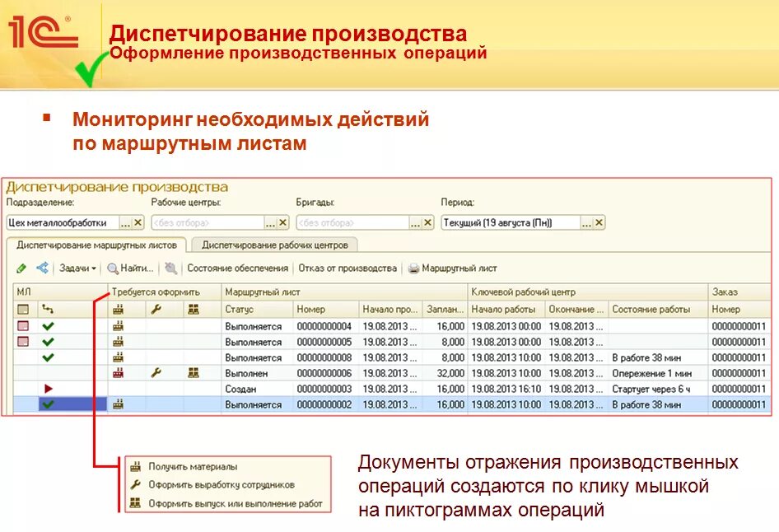This screenshot has height=532, width=779.
Task: Clear the Рабочие центры filter
Action: pos(283,222)
